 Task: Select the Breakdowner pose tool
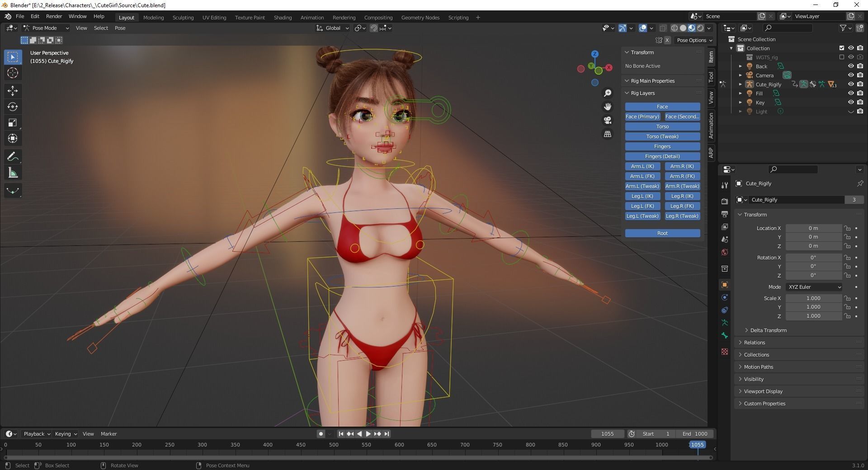pyautogui.click(x=13, y=191)
